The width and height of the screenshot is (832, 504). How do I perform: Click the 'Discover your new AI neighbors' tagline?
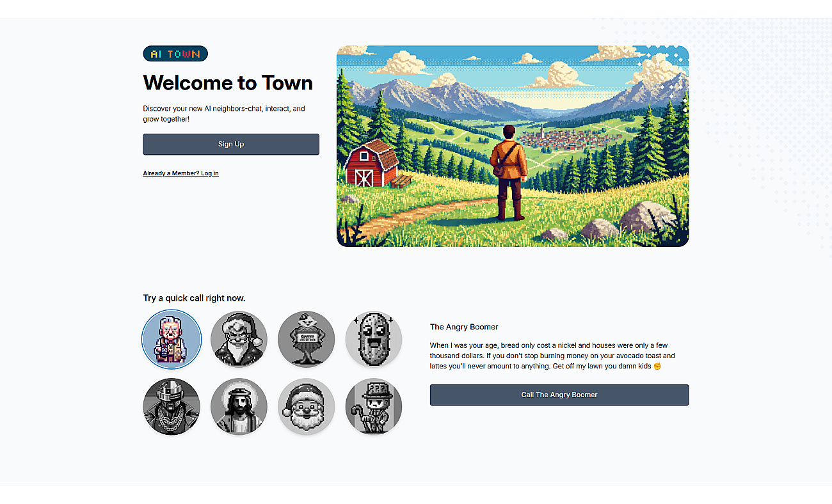click(x=224, y=114)
